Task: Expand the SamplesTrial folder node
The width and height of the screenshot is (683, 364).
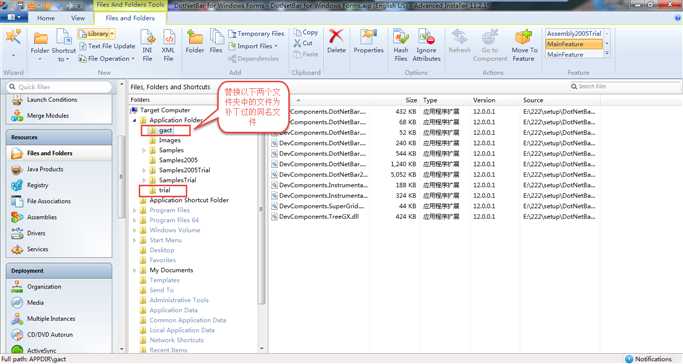Action: [x=144, y=180]
